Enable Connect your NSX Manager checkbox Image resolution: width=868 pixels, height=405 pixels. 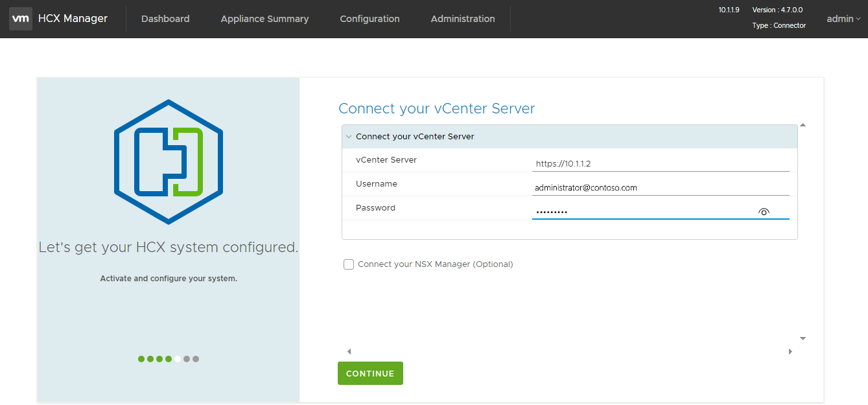pyautogui.click(x=349, y=264)
